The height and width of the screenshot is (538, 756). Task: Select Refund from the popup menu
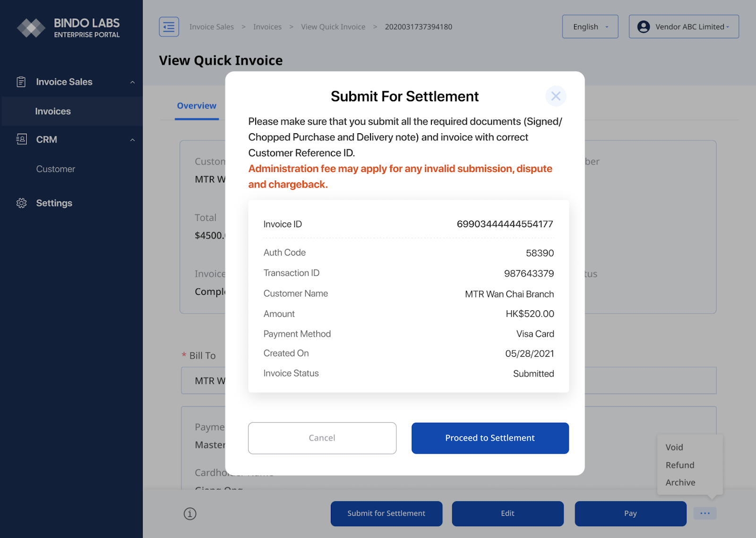coord(679,465)
